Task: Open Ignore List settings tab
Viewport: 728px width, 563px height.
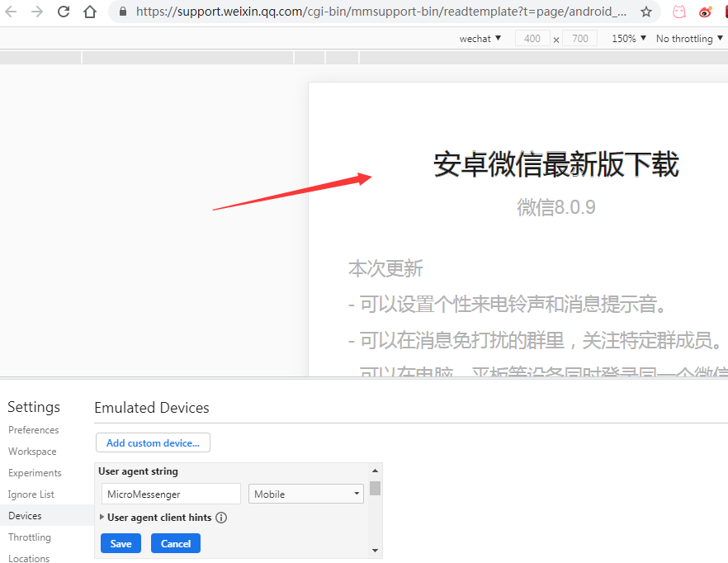Action: coord(31,494)
